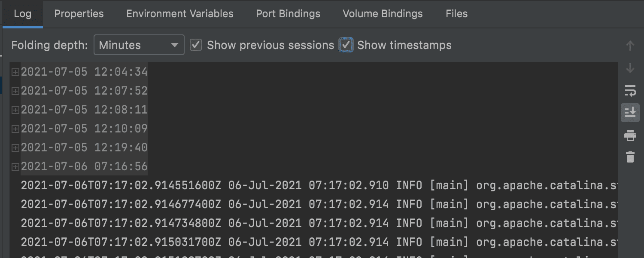
Task: Click the scroll down arrow icon
Action: pyautogui.click(x=630, y=68)
